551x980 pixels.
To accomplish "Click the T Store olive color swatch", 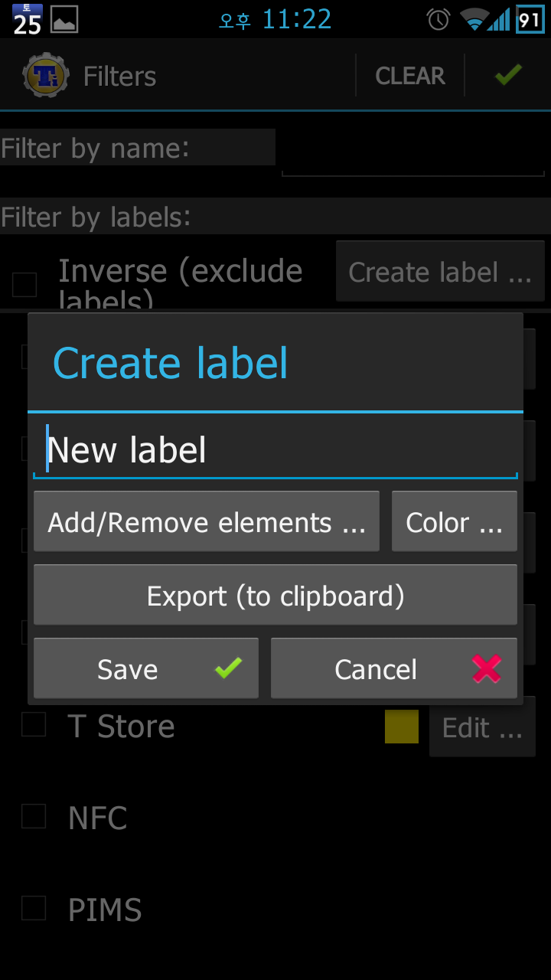I will point(402,727).
